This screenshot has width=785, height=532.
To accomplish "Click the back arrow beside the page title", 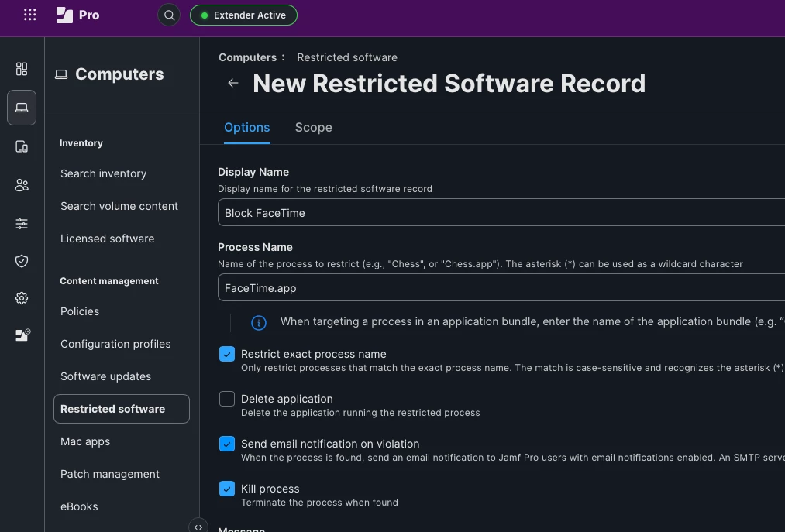I will 232,83.
